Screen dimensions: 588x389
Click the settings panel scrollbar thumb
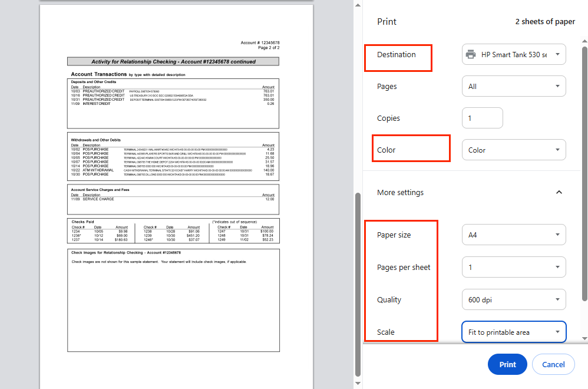point(584,173)
